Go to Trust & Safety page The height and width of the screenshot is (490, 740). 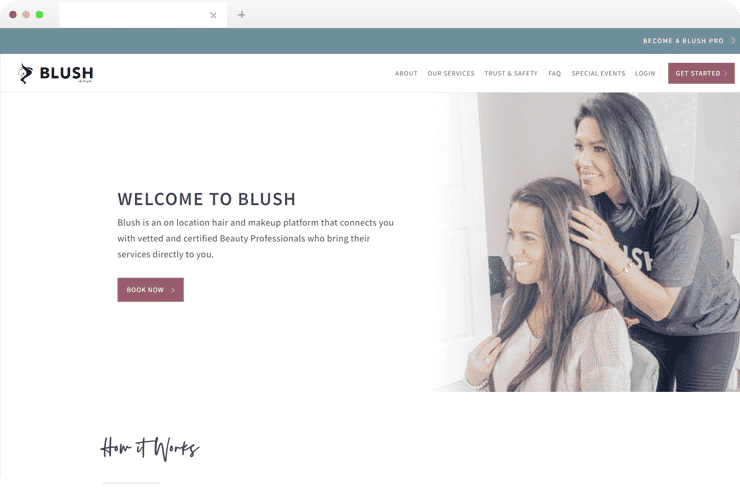(511, 74)
